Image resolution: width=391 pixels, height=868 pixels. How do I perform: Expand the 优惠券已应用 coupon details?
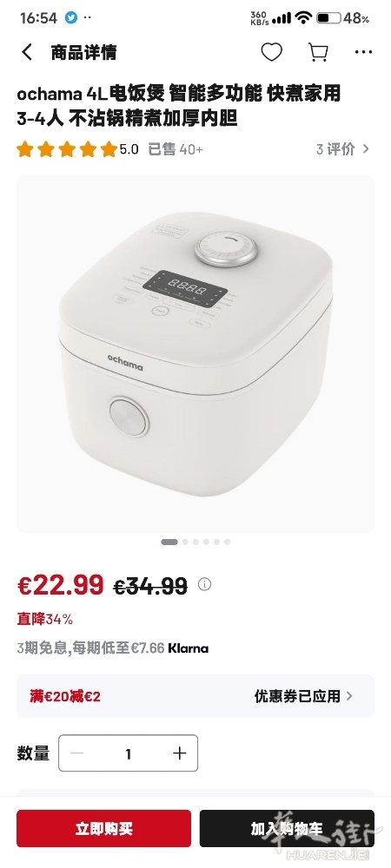[x=303, y=696]
